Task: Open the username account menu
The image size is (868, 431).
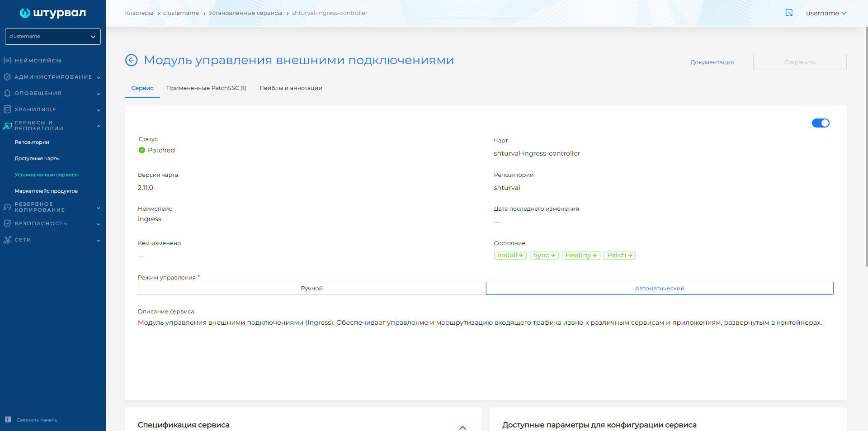Action: pyautogui.click(x=826, y=13)
